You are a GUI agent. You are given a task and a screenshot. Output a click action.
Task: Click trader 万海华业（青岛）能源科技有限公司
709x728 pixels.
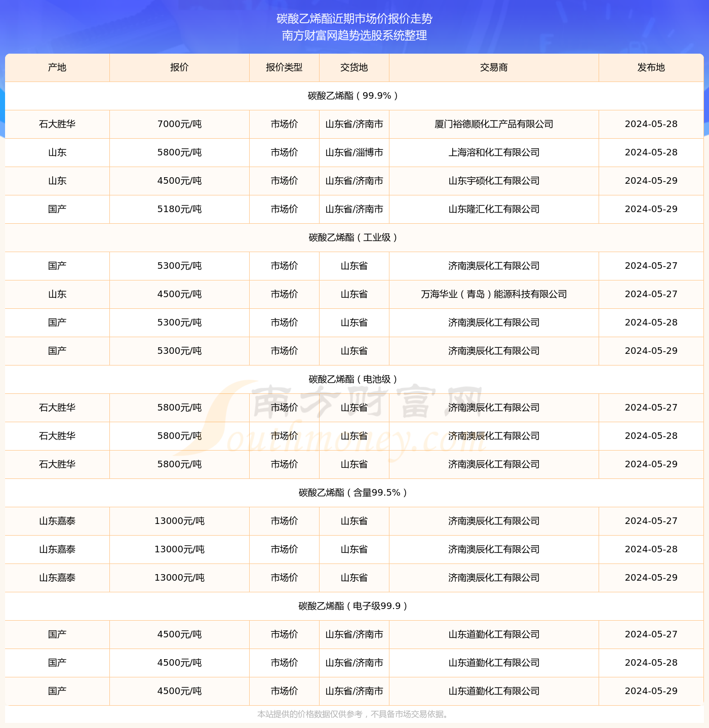[x=494, y=294]
